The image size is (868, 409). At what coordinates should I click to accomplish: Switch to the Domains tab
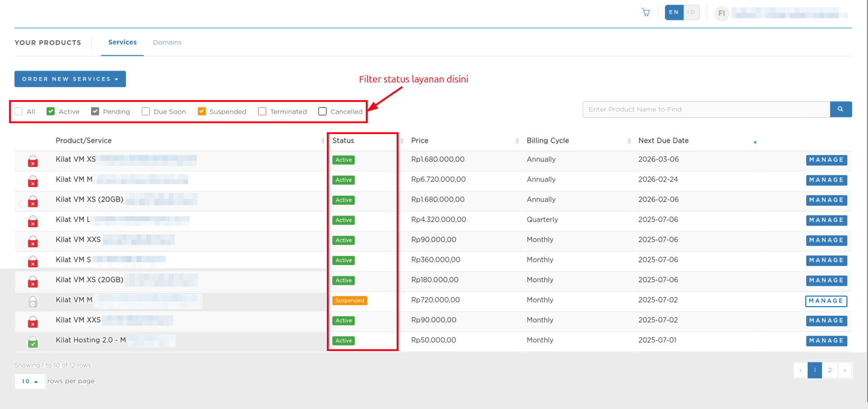coord(167,42)
